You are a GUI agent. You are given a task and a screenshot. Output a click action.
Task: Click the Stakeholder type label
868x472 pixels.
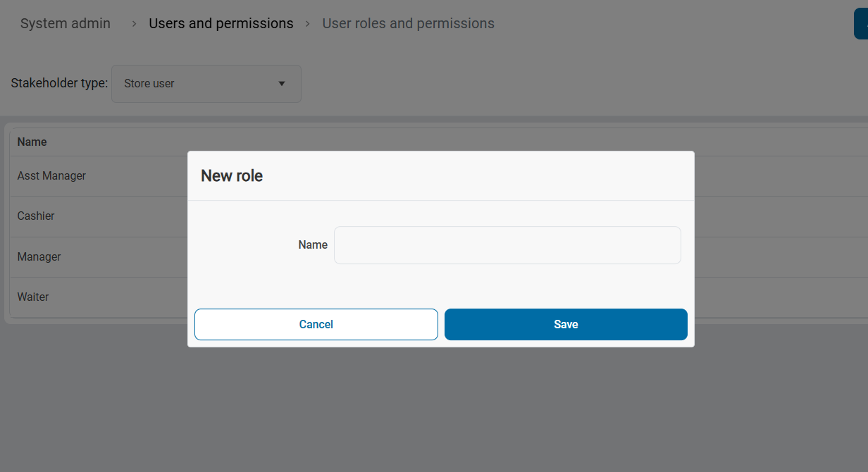click(59, 84)
